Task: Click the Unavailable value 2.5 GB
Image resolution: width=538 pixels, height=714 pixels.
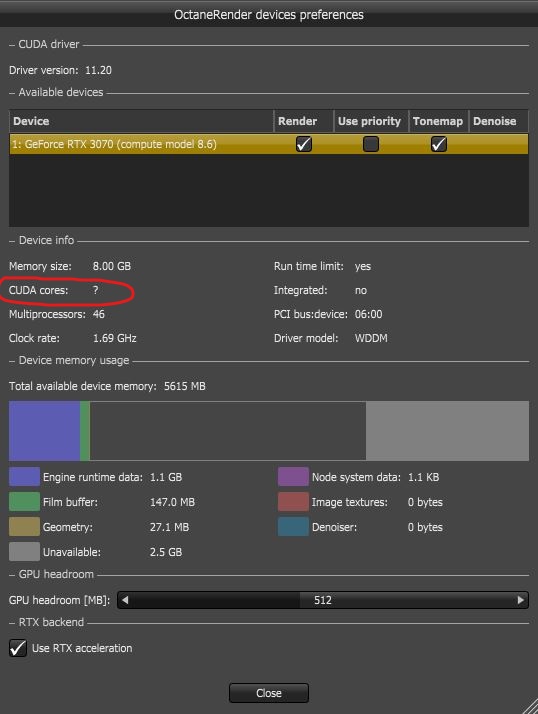Action: click(x=166, y=552)
